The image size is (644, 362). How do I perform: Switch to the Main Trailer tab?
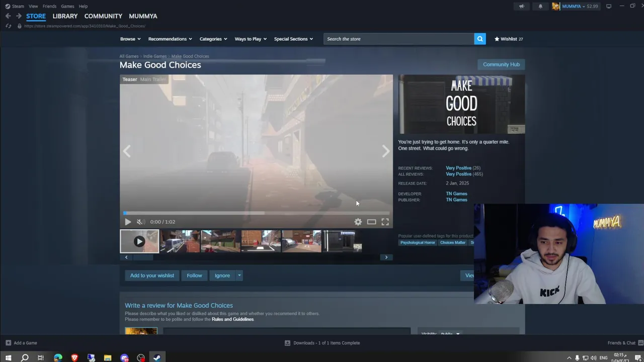click(153, 79)
